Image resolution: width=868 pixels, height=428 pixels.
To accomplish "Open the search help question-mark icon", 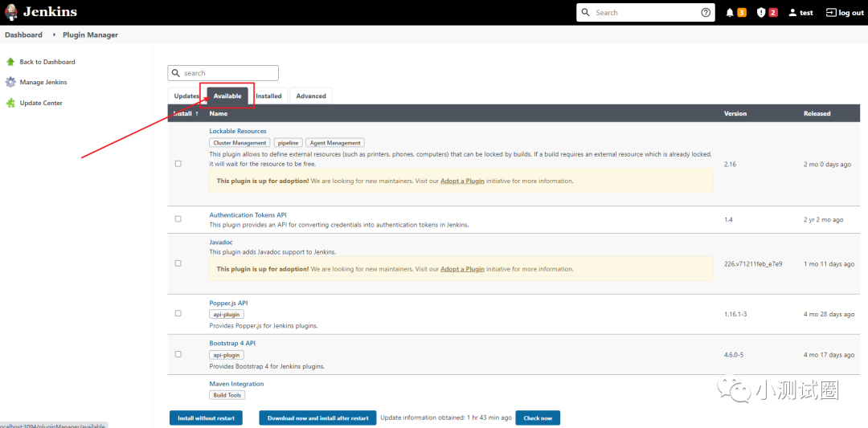I will pyautogui.click(x=706, y=13).
